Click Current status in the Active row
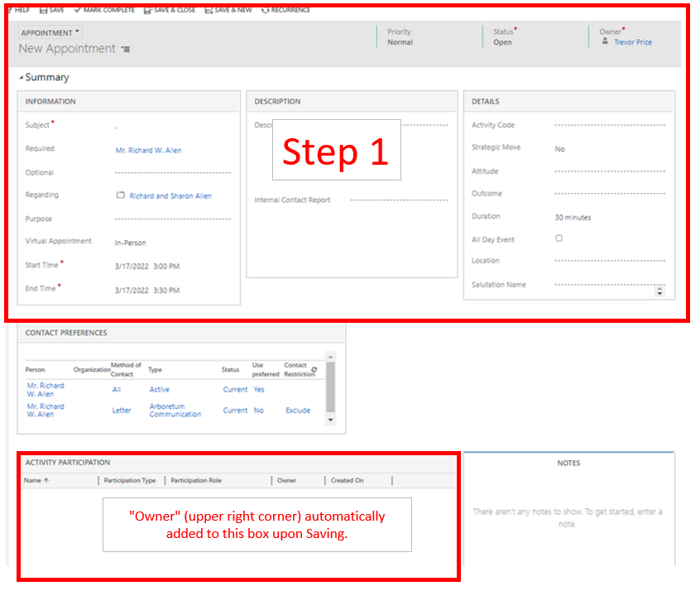 tap(235, 390)
